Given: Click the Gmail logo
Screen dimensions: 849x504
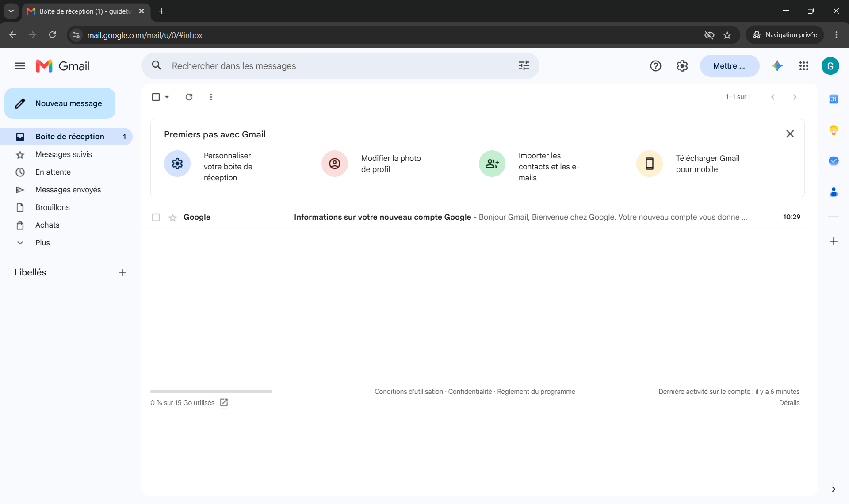Looking at the screenshot, I should [62, 66].
